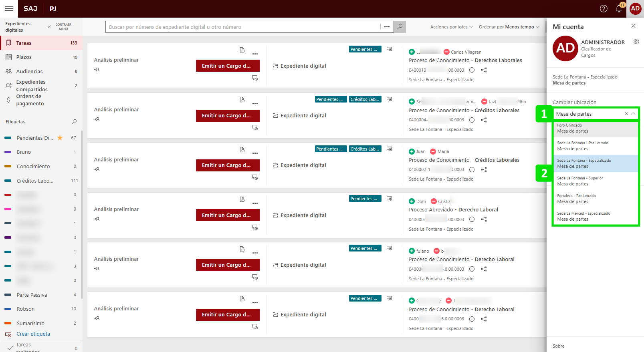
Task: Select the Bruno purple color label
Action: pyautogui.click(x=24, y=152)
